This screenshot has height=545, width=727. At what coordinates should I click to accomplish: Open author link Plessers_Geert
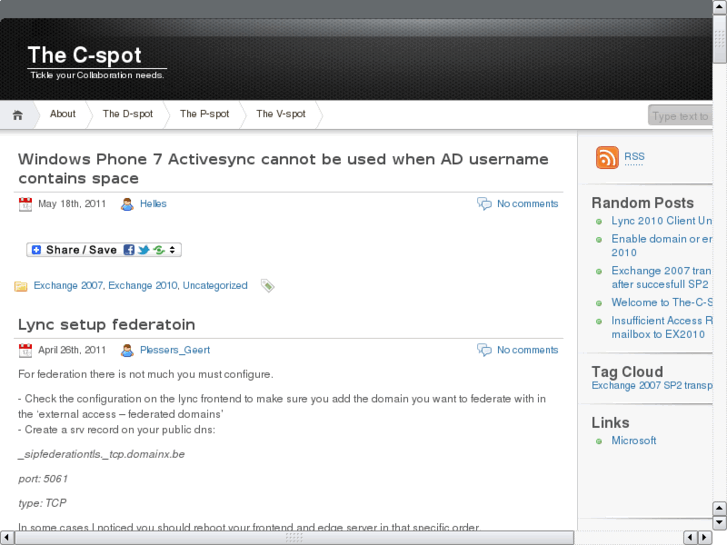click(175, 350)
